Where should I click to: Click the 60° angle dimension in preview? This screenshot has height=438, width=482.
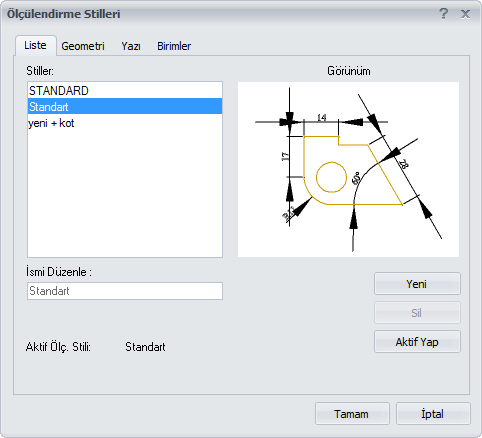pos(356,178)
